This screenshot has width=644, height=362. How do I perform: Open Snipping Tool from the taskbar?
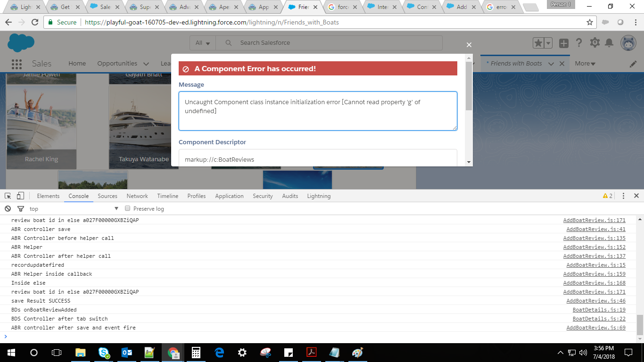265,353
